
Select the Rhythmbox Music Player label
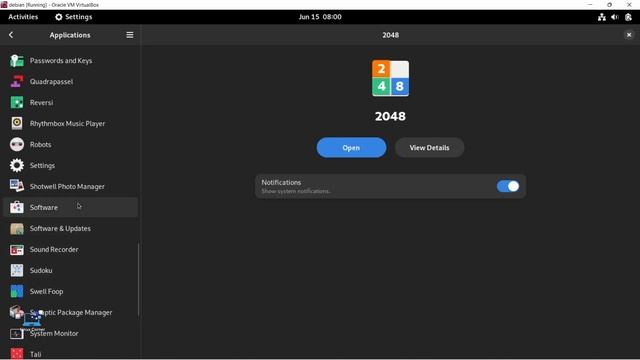pos(67,123)
